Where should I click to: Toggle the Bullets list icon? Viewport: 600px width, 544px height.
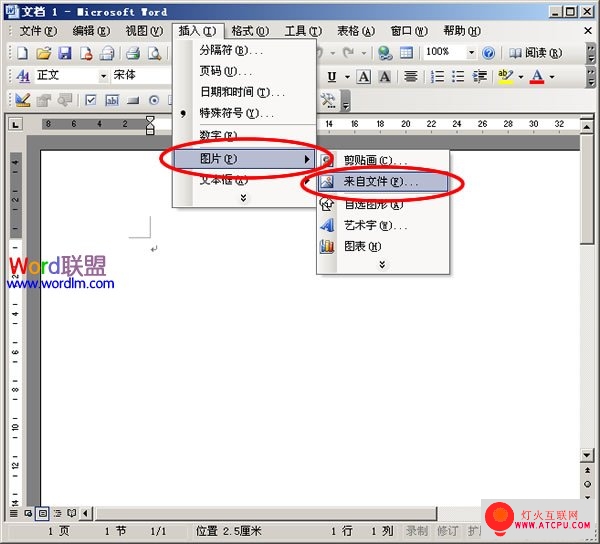(458, 77)
